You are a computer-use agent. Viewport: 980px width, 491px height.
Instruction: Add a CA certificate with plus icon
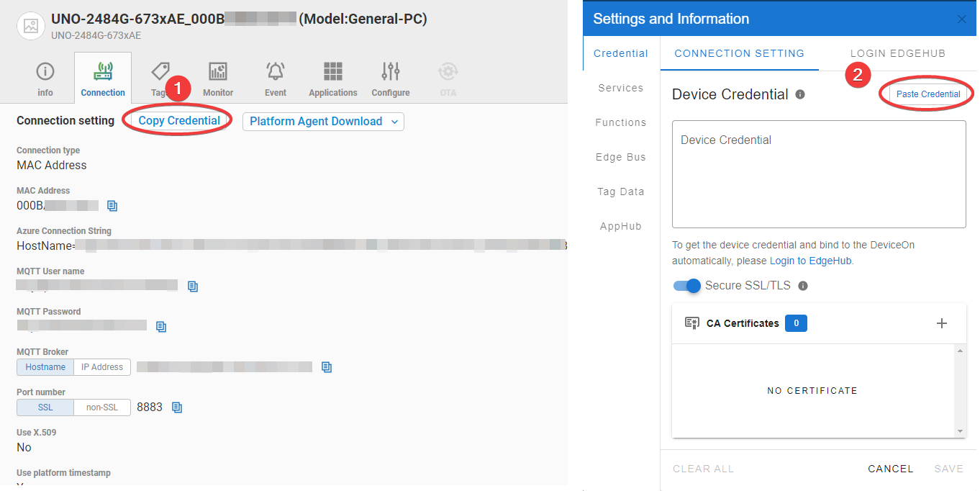(x=941, y=323)
